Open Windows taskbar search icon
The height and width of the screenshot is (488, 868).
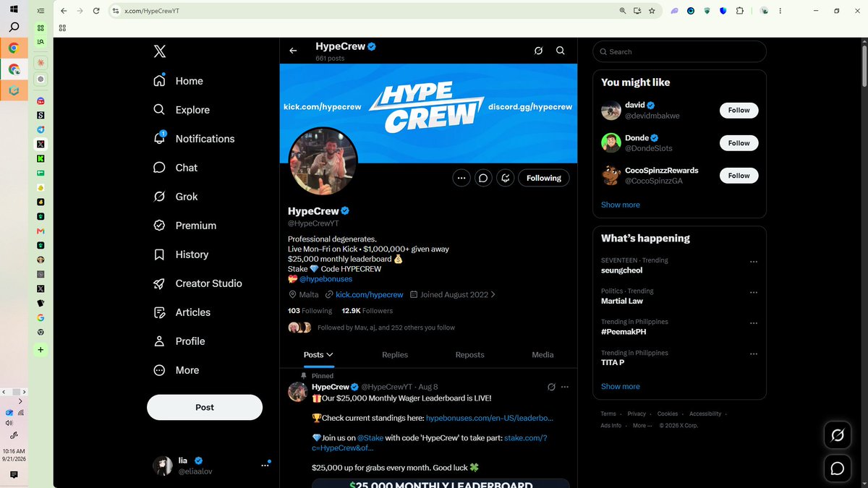[x=14, y=27]
